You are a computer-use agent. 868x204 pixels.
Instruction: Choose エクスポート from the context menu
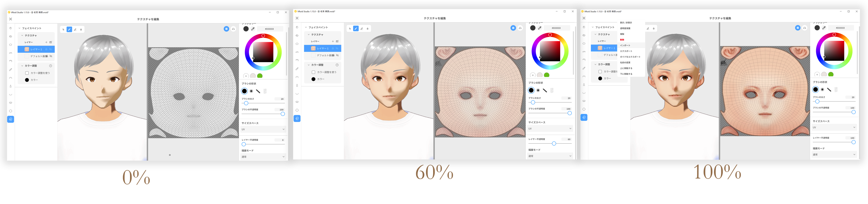pyautogui.click(x=626, y=51)
